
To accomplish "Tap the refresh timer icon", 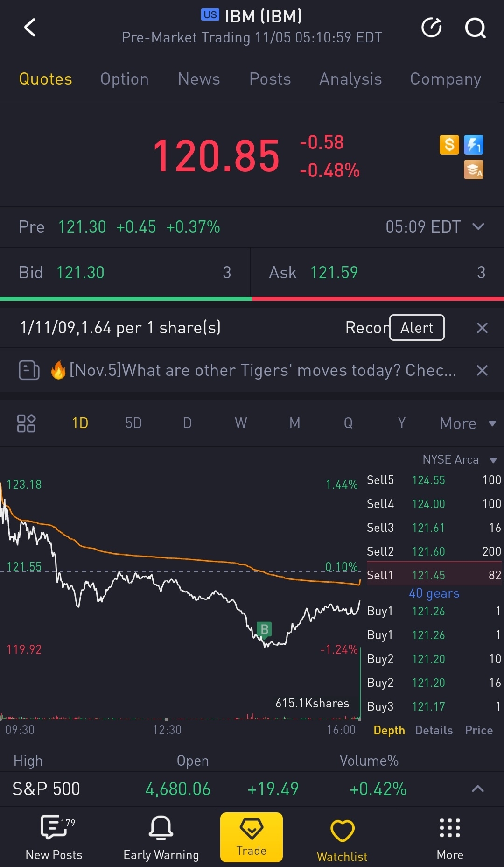I will tap(431, 28).
